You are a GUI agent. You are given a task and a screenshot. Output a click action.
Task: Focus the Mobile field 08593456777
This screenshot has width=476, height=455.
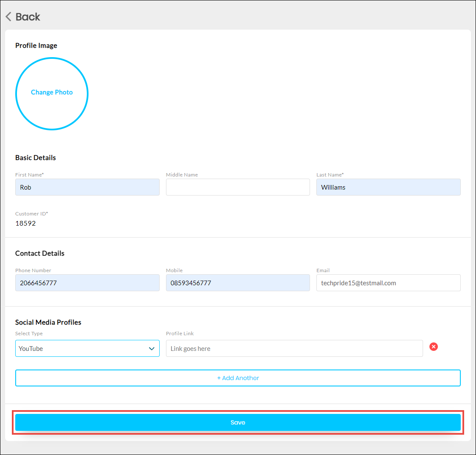[x=238, y=283]
